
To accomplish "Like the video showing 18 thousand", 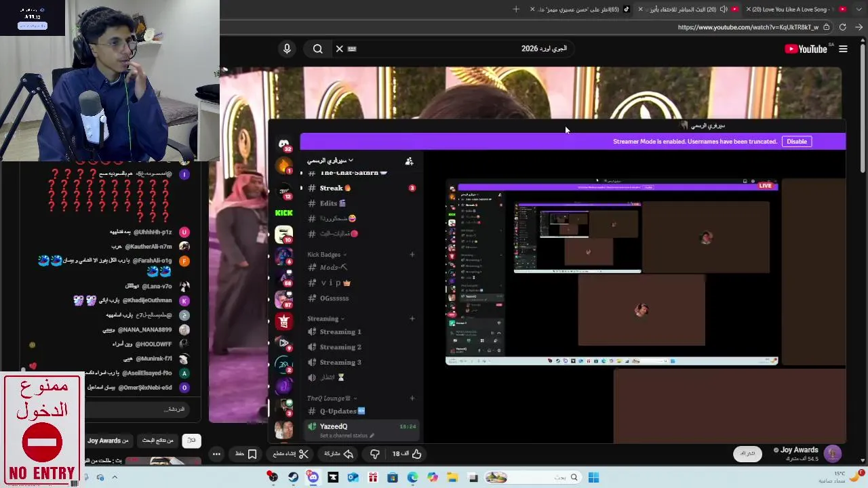I will 408,454.
